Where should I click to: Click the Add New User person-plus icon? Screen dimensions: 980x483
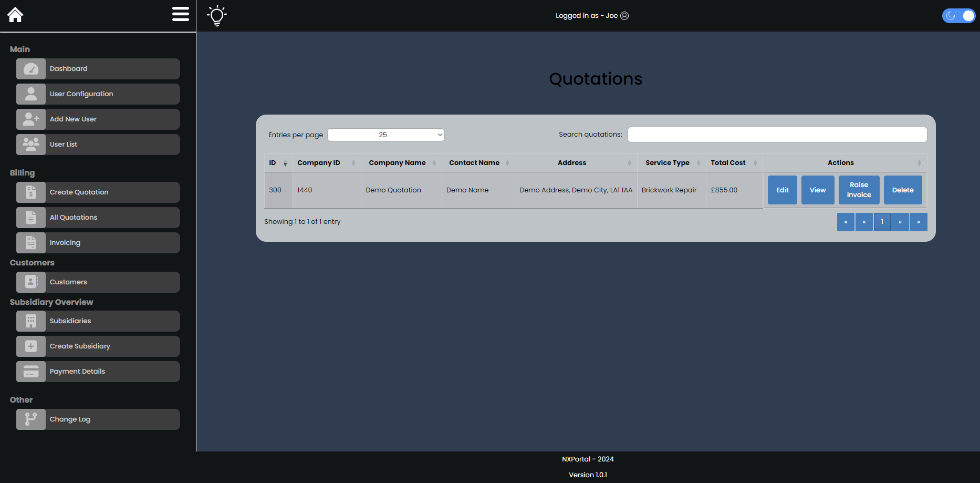(30, 119)
